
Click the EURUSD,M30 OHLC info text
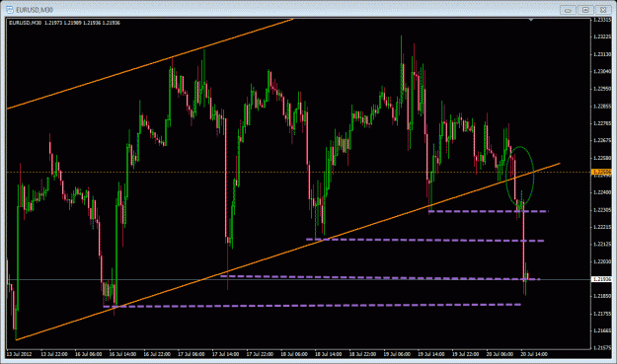click(x=64, y=23)
